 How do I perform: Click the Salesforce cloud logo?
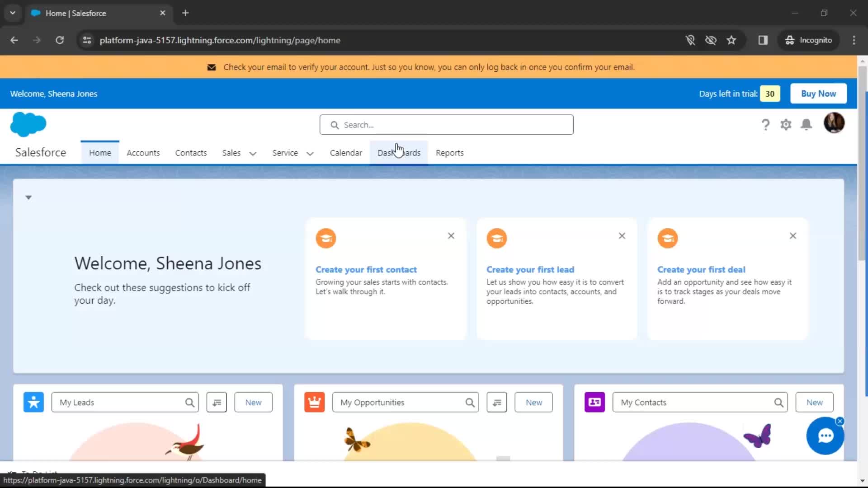(x=28, y=124)
